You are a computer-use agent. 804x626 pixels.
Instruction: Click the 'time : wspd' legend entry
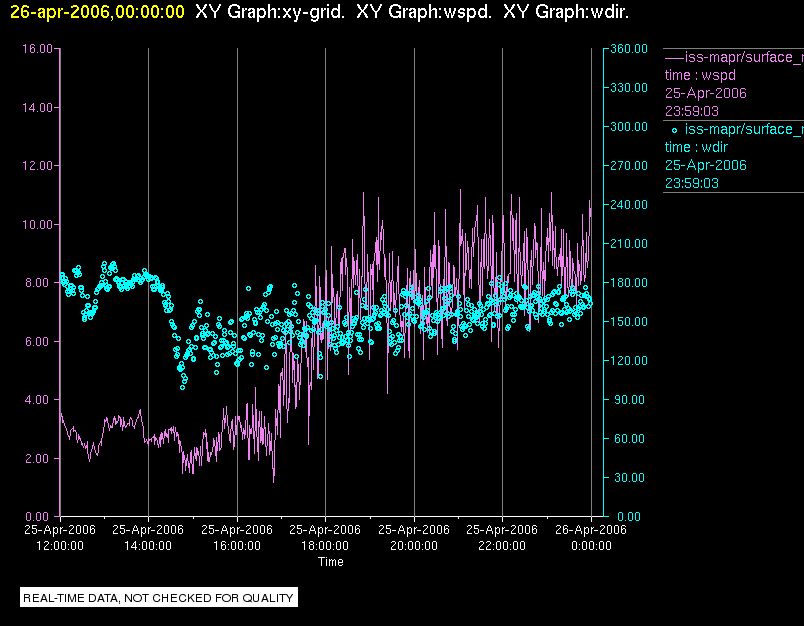[700, 75]
